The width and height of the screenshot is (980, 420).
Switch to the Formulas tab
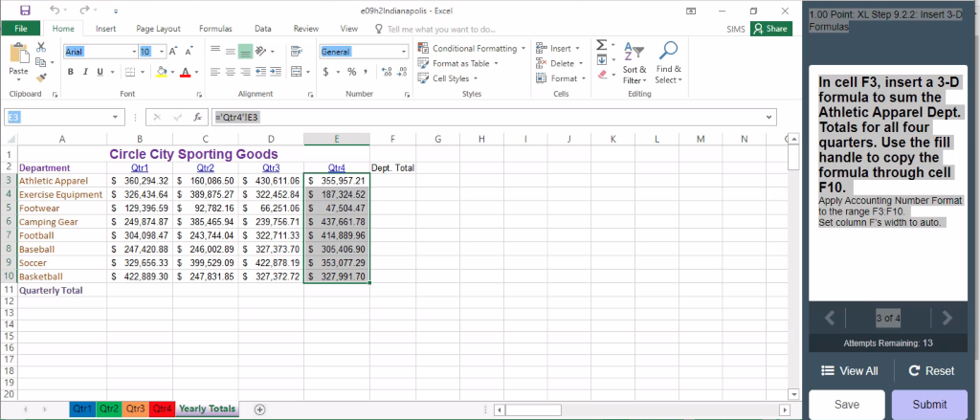coord(215,28)
